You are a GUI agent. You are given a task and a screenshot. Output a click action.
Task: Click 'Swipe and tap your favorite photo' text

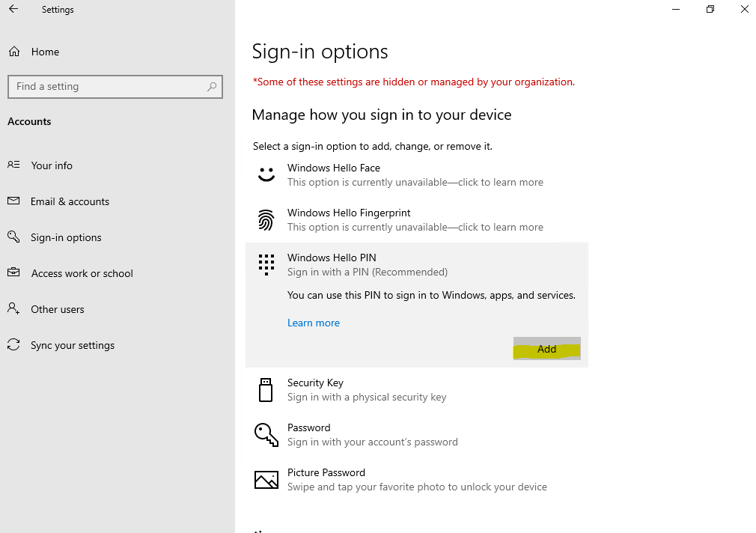point(417,487)
